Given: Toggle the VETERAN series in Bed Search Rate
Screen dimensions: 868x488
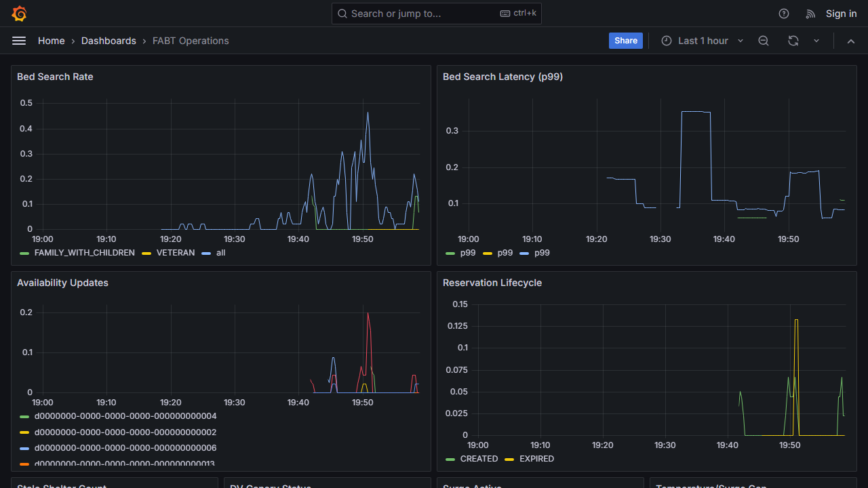Looking at the screenshot, I should [175, 253].
